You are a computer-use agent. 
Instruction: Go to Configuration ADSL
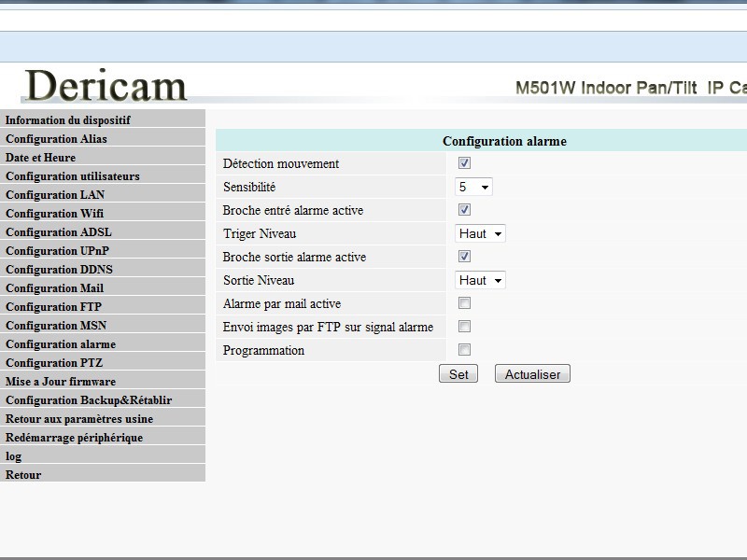point(103,231)
